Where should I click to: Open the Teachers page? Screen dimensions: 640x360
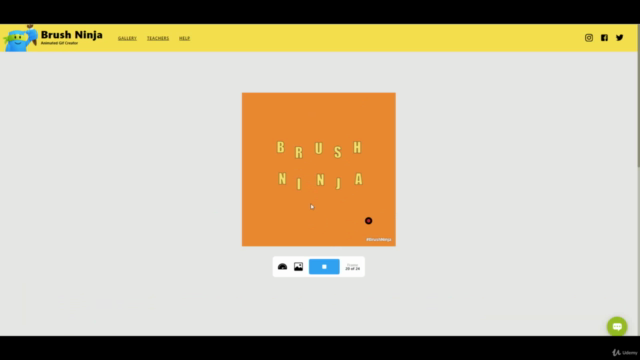coord(158,38)
